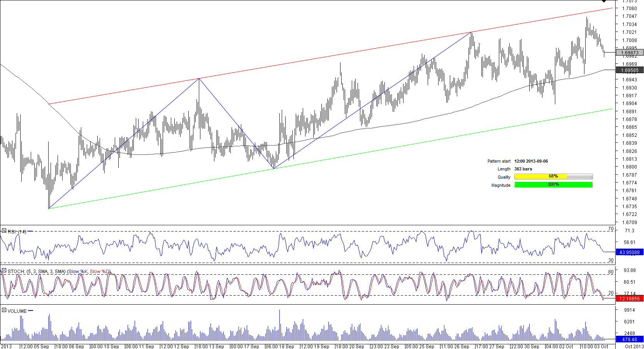Click the 06:00 18 Sep time label
Viewport: 644px width, 349px height.
coord(280,347)
